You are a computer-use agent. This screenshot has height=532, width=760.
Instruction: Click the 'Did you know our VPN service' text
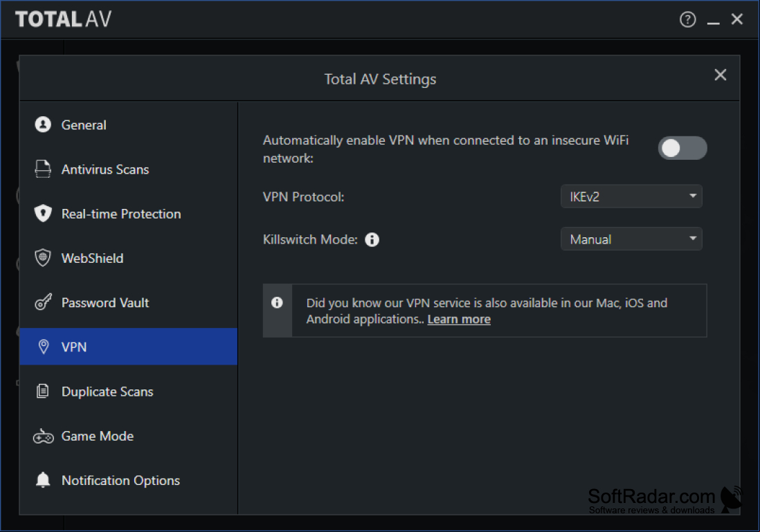[x=487, y=311]
